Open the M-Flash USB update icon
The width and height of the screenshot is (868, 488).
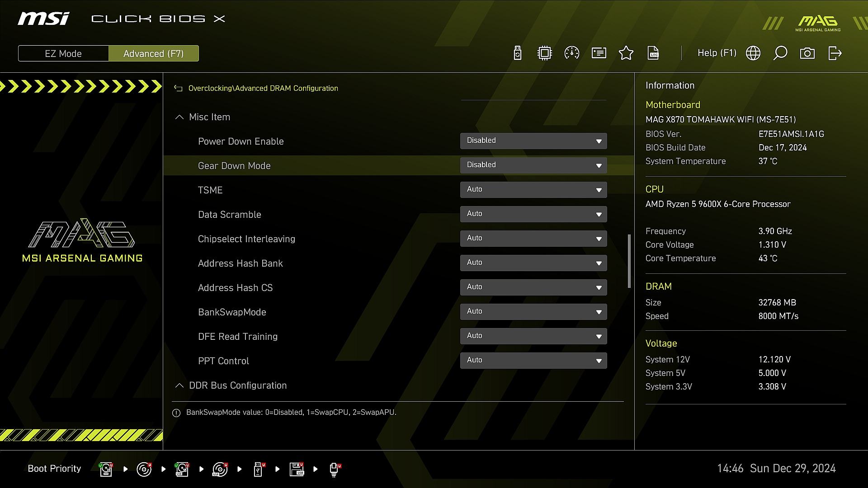click(518, 53)
